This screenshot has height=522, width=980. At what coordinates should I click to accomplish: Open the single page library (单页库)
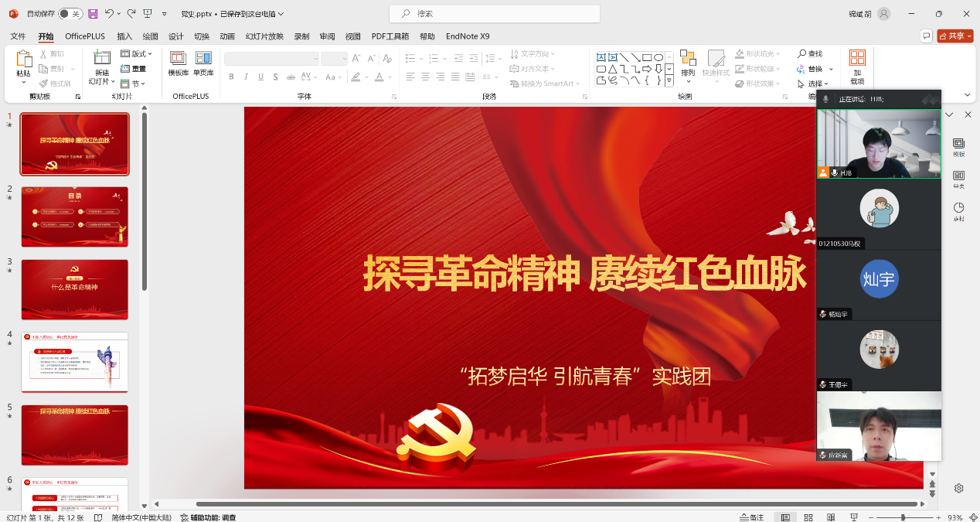pos(203,63)
